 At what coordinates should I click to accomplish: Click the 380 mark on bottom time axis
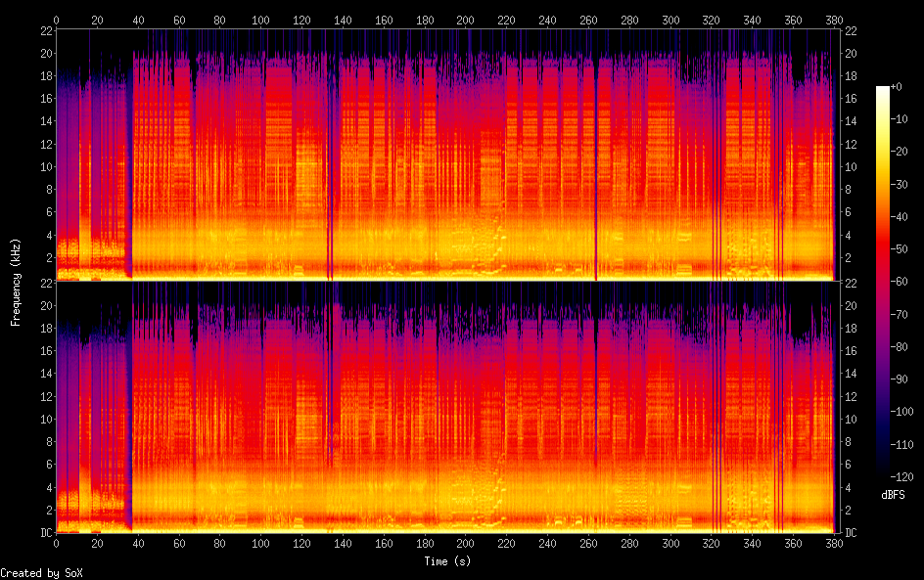833,544
